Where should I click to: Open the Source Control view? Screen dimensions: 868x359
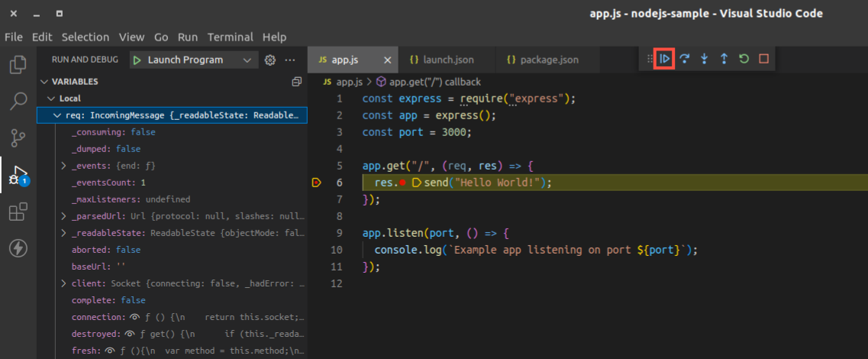(18, 138)
